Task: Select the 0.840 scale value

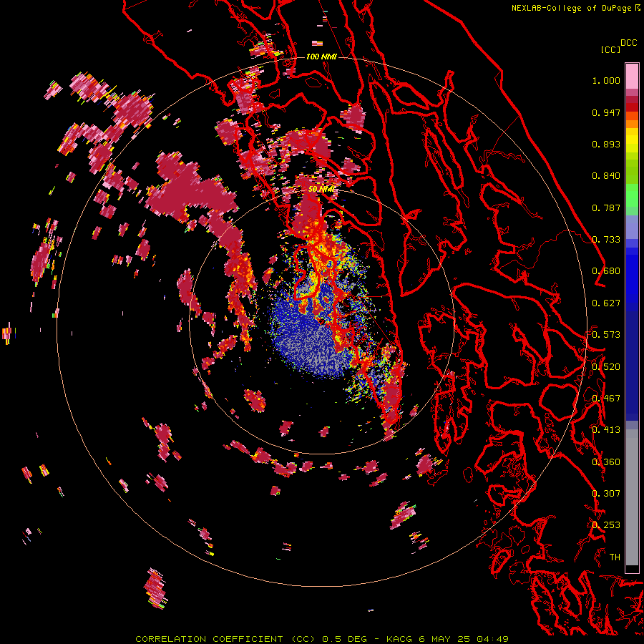Action: point(606,176)
